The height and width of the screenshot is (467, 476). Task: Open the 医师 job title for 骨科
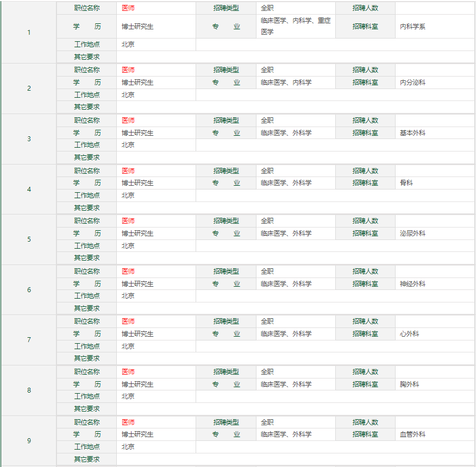(128, 171)
